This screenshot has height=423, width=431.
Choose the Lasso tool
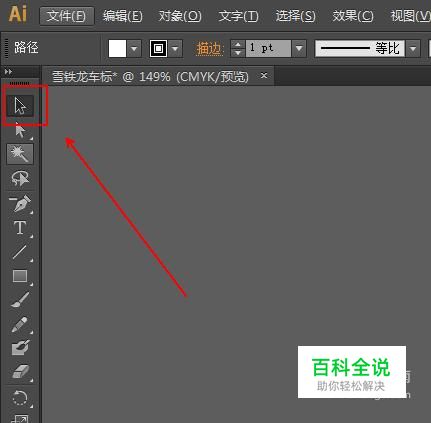click(x=20, y=178)
